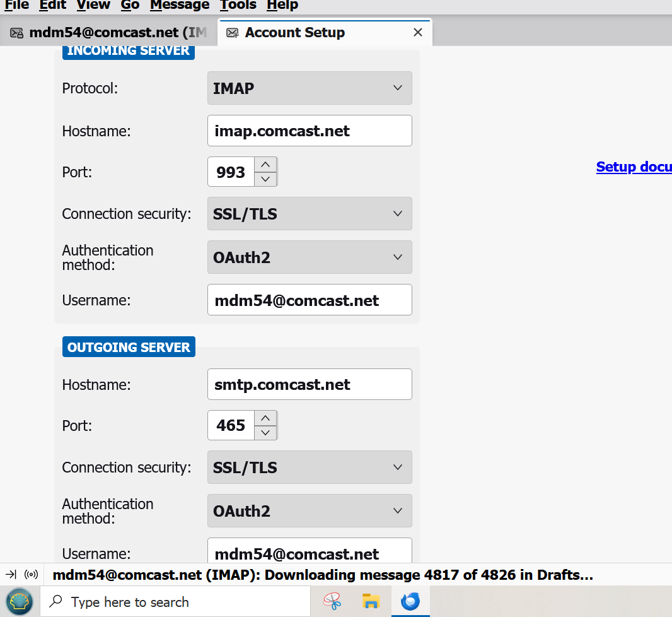Decrease the outgoing port 465 value
Image resolution: width=672 pixels, height=617 pixels.
click(266, 433)
